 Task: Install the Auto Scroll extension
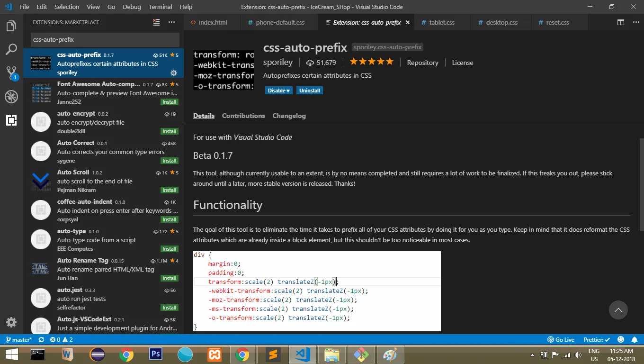coord(170,190)
